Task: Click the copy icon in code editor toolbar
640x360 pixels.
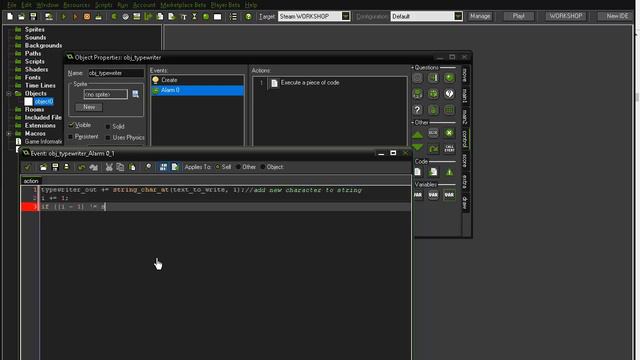Action: coord(120,167)
